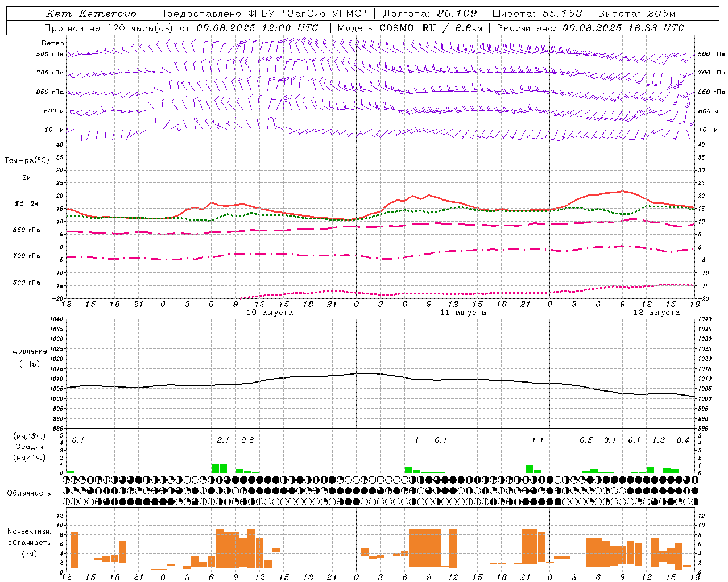728x582 pixels.
Task: Click the Конвективн. convective cloud label
Action: [x=30, y=531]
